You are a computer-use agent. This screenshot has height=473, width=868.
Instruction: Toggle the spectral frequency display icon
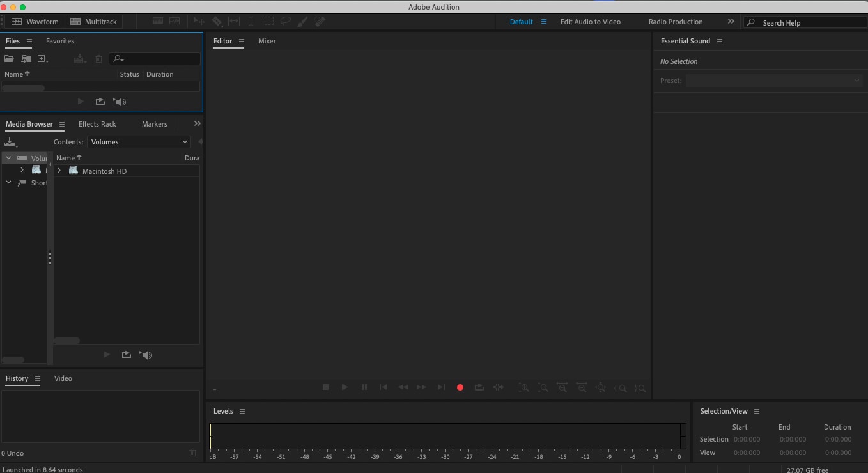point(158,22)
